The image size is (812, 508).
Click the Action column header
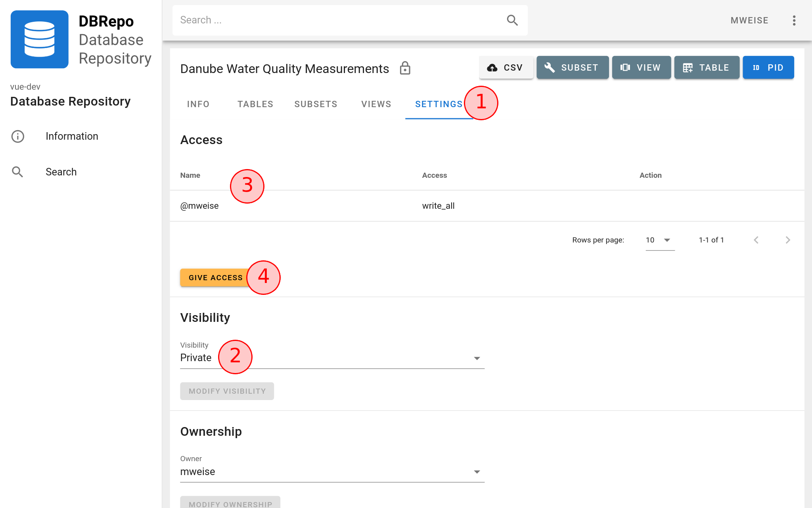tap(650, 175)
